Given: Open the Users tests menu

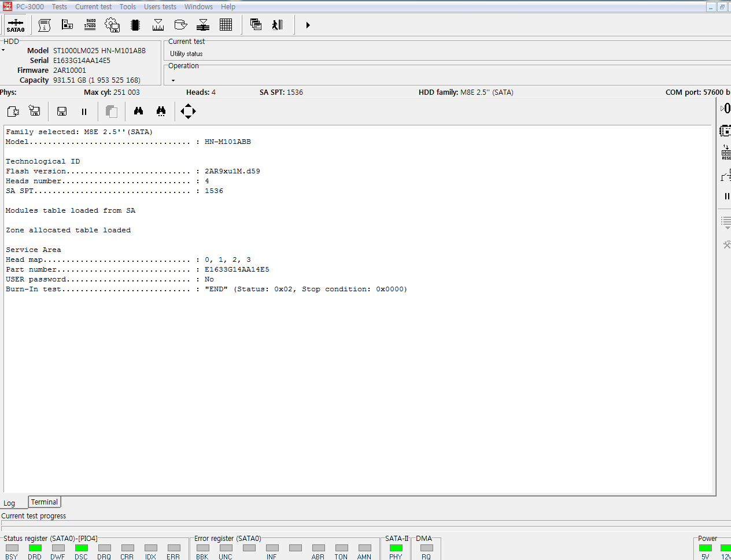Looking at the screenshot, I should pyautogui.click(x=160, y=6).
